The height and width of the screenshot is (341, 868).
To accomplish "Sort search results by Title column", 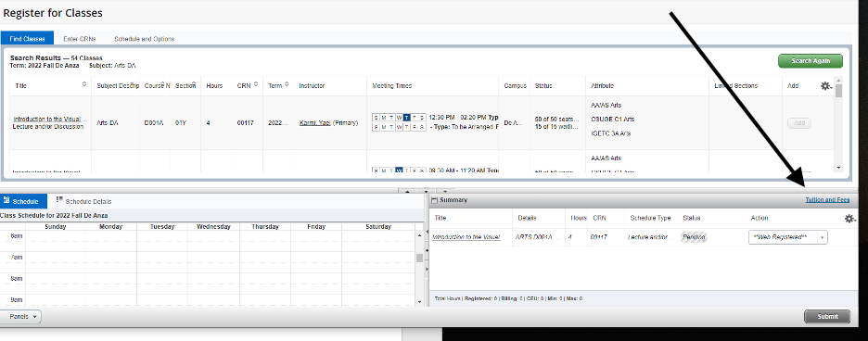I will (84, 84).
